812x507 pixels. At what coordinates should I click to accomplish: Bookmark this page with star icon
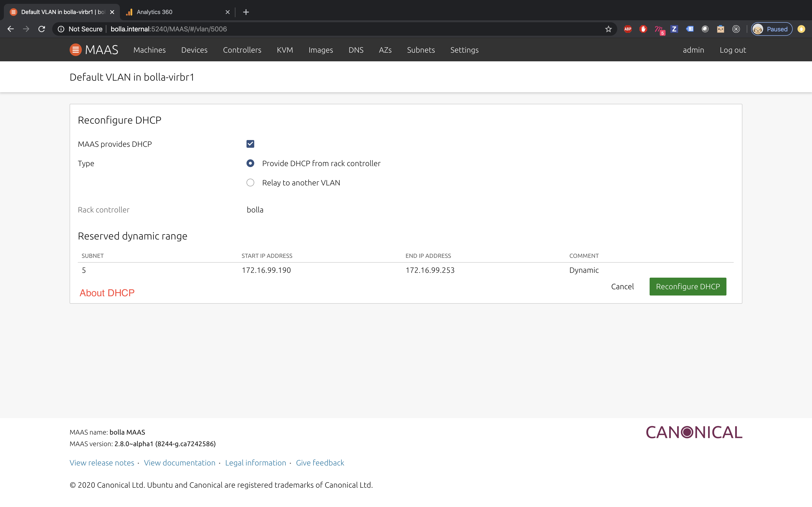608,29
